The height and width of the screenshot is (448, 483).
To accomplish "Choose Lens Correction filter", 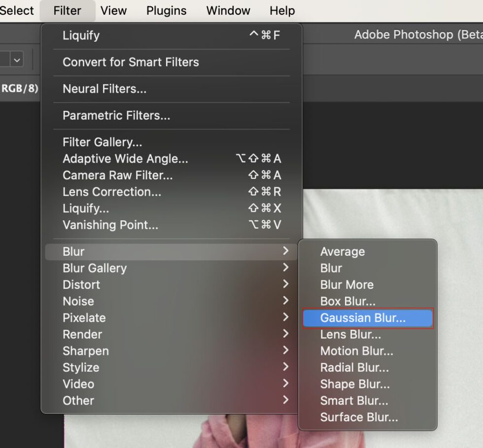I will (x=111, y=192).
